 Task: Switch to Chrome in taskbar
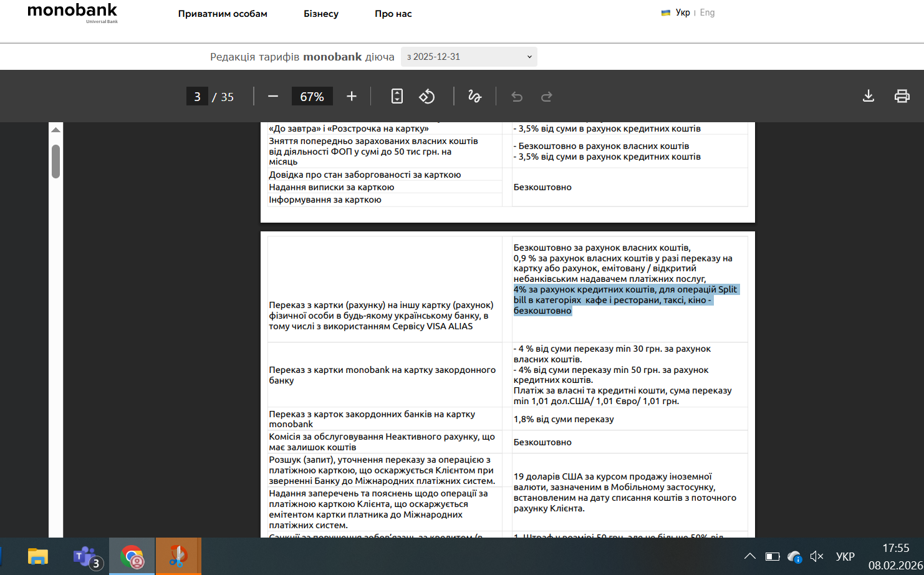coord(132,556)
